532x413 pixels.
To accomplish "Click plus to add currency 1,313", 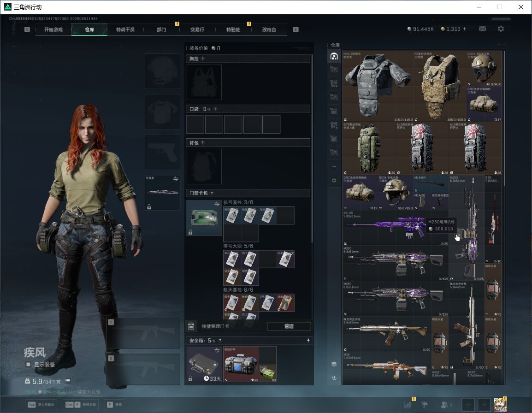I will (x=465, y=29).
